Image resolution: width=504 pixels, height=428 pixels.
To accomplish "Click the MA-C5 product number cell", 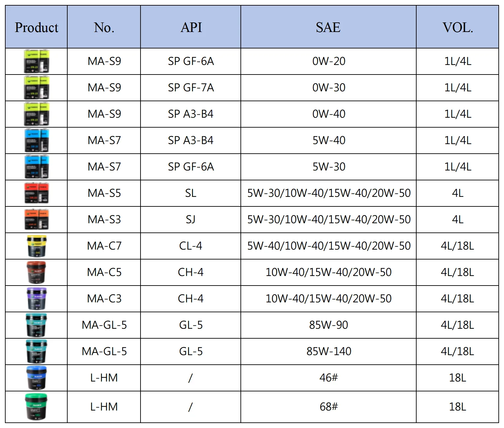I will pyautogui.click(x=104, y=272).
